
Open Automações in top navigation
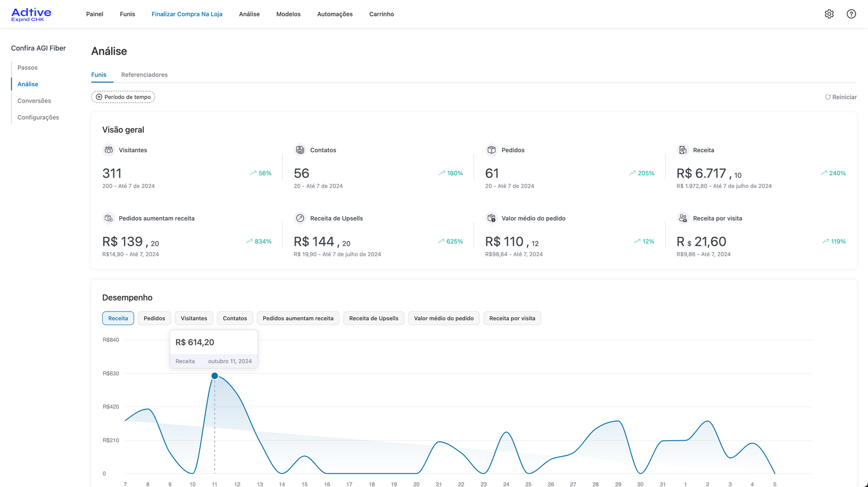(x=335, y=14)
